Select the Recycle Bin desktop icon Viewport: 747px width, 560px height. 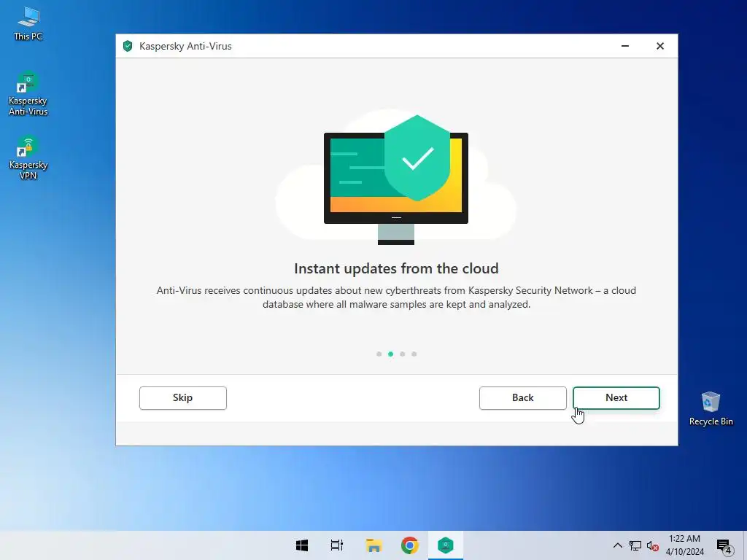711,408
